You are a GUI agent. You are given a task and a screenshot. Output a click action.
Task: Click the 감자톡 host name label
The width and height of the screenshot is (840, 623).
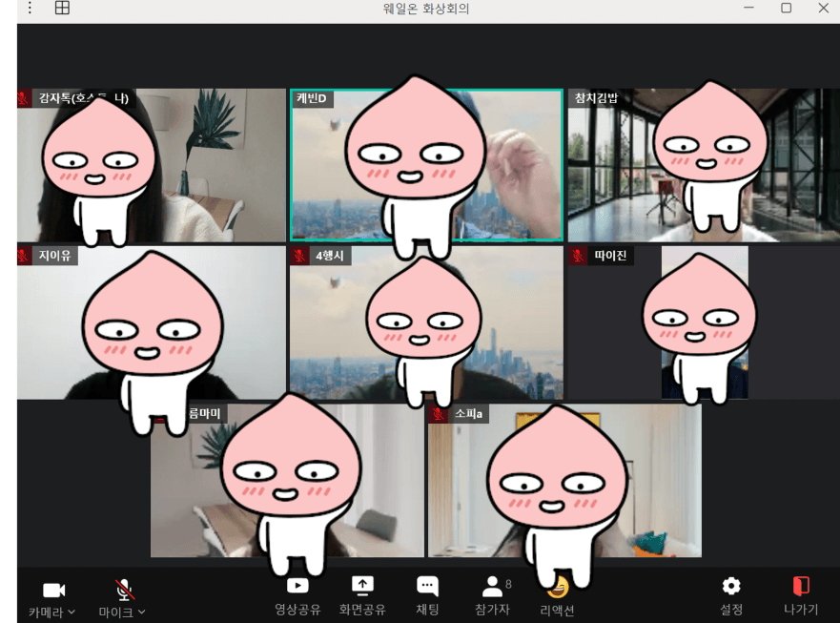(83, 98)
